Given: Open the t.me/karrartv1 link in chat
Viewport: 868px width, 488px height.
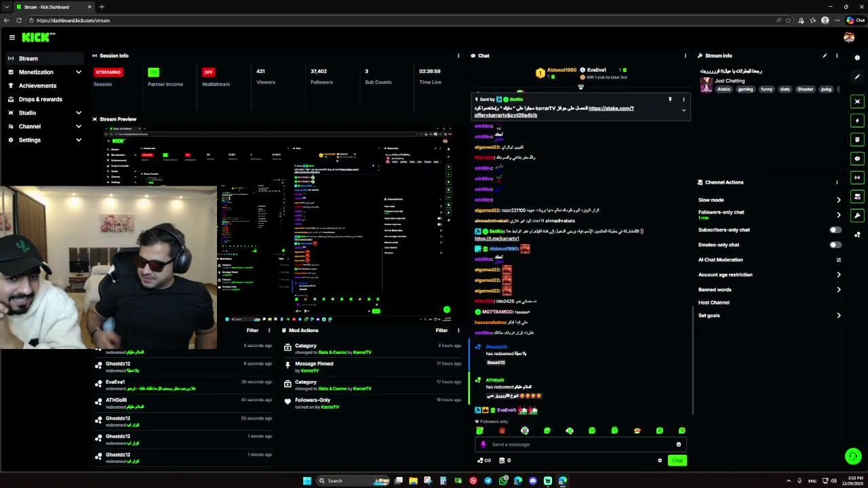Looking at the screenshot, I should click(496, 239).
